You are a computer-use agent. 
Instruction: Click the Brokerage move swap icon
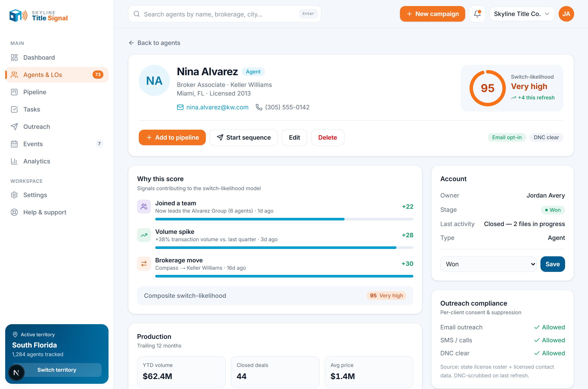144,264
